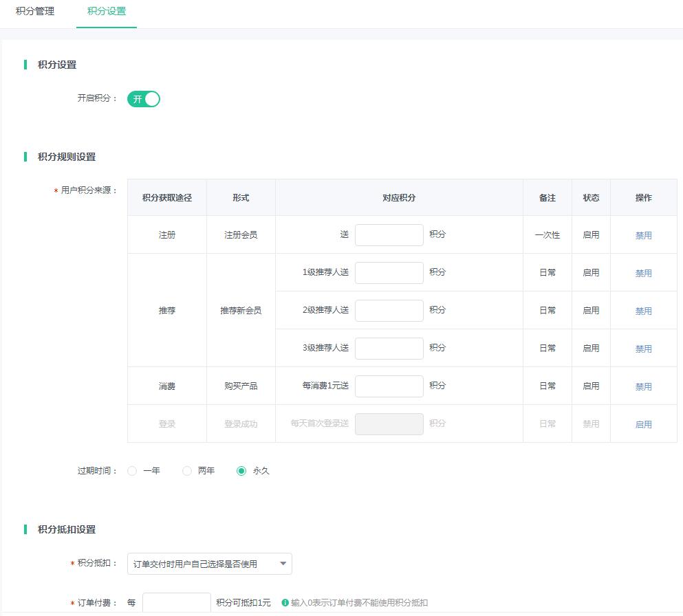Enable the 登录成功 points rule
Viewport: 683px width, 616px height.
(x=643, y=424)
